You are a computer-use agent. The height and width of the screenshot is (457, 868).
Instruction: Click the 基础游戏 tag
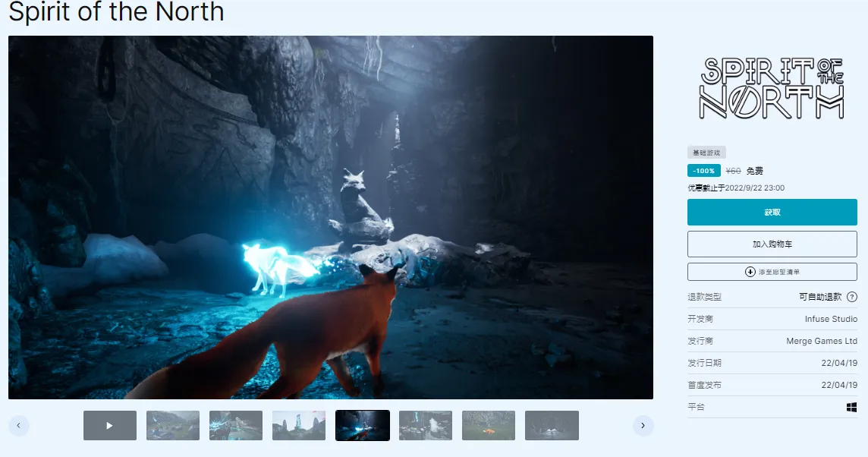[706, 153]
